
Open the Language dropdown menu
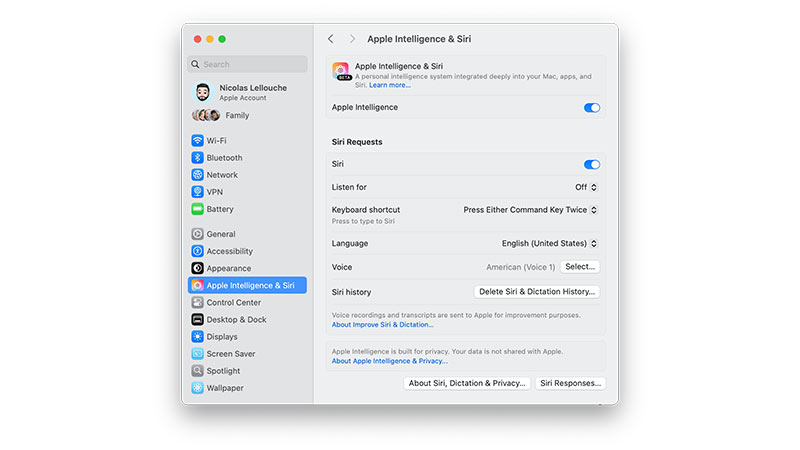(x=549, y=243)
